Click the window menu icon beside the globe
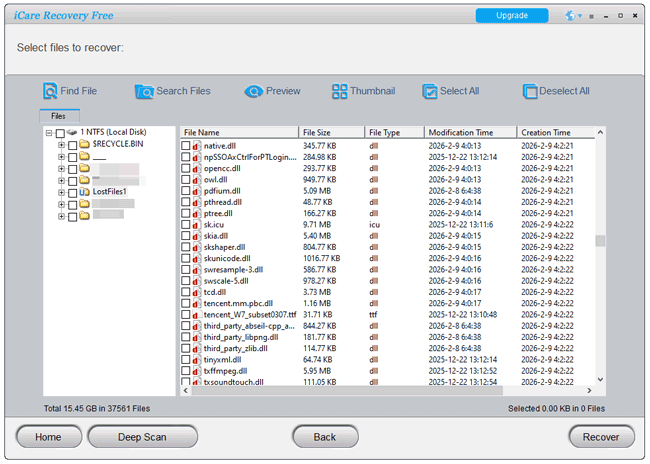The width and height of the screenshot is (650, 464). (x=592, y=16)
